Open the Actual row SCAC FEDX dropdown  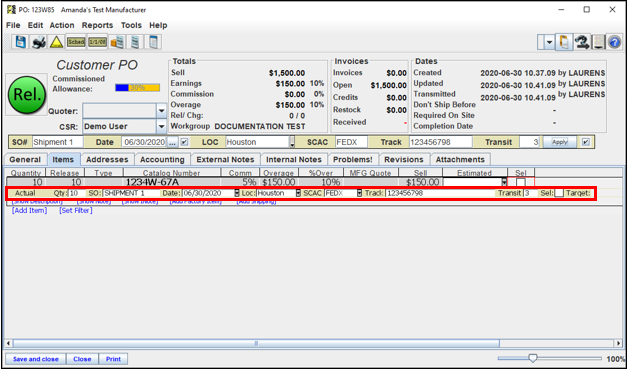359,193
